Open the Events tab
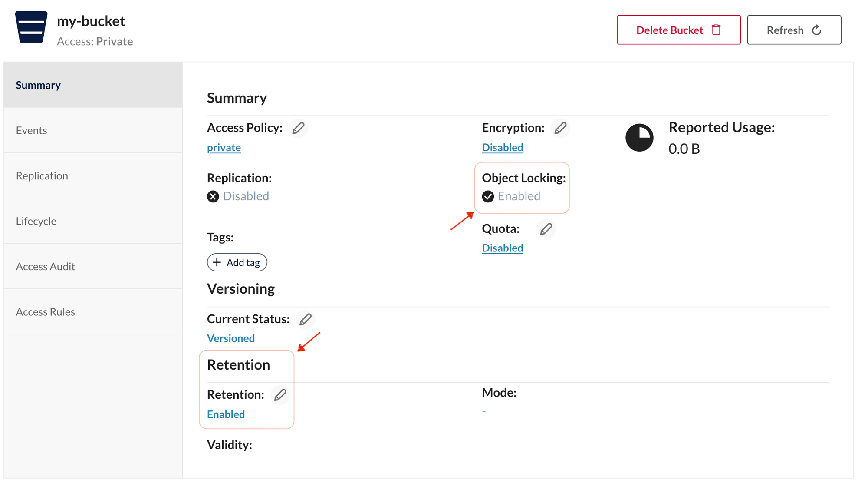The image size is (868, 483). tap(93, 130)
